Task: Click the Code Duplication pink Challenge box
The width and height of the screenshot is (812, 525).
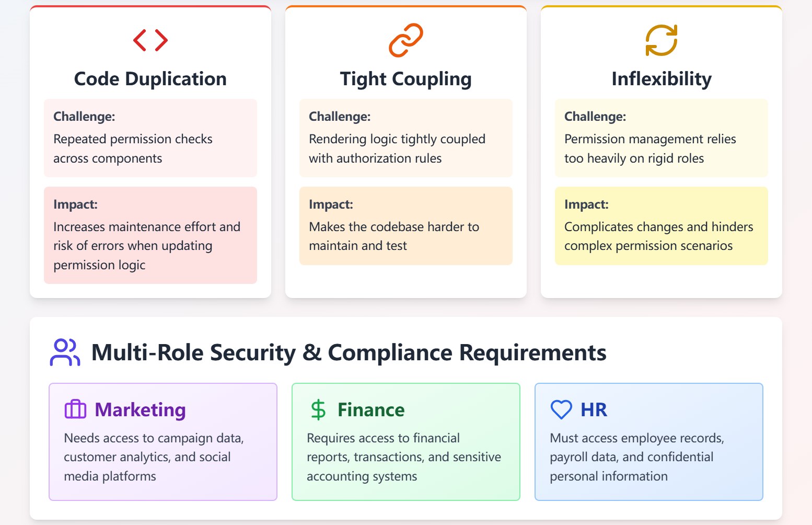Action: coord(150,138)
